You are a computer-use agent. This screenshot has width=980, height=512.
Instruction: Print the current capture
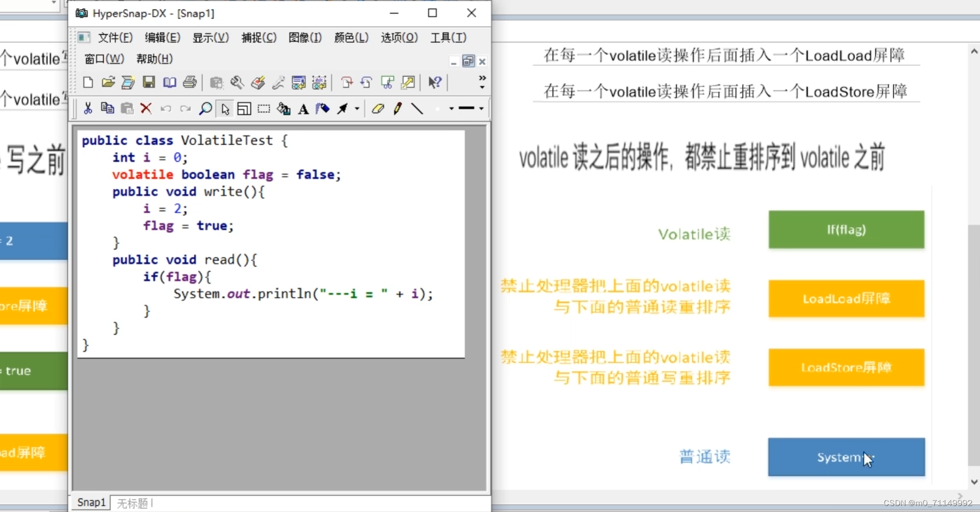pyautogui.click(x=190, y=82)
